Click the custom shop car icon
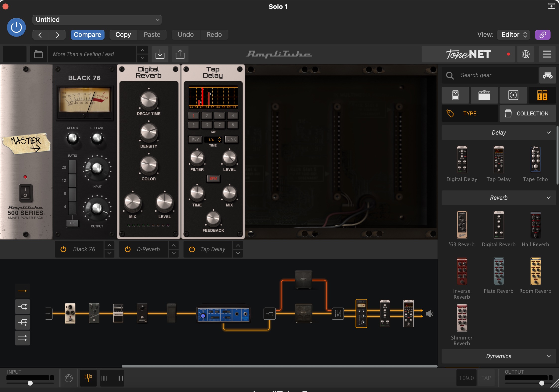Image resolution: width=560 pixels, height=392 pixels. click(548, 75)
